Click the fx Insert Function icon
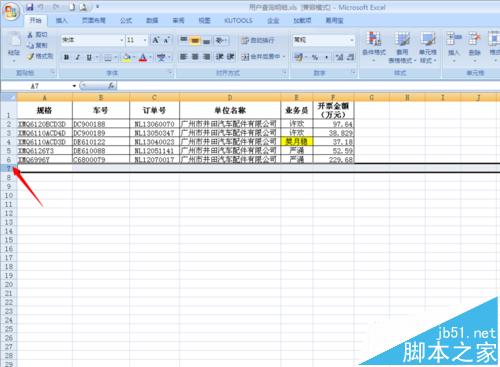The width and height of the screenshot is (500, 367). 111,86
